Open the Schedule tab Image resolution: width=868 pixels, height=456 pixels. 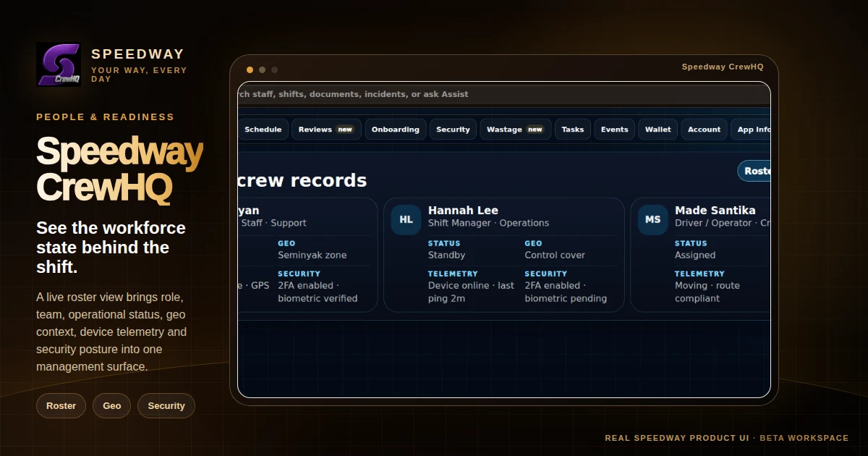pos(263,130)
